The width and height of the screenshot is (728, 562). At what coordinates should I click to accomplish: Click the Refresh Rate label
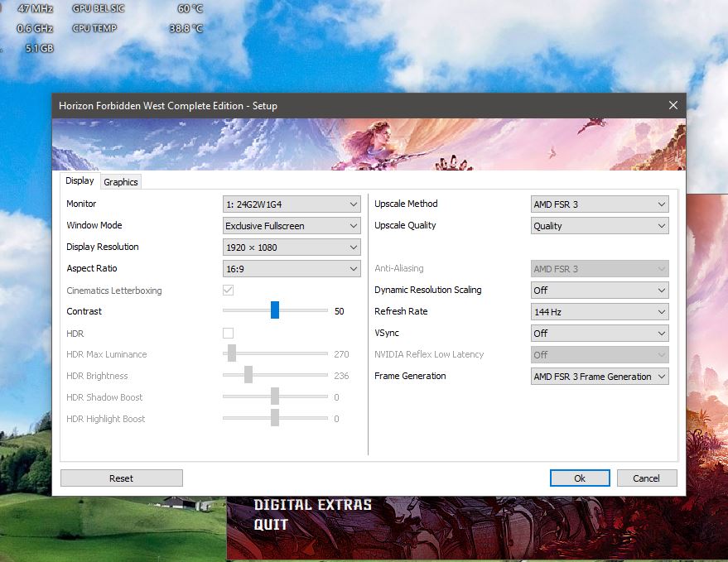pos(401,311)
